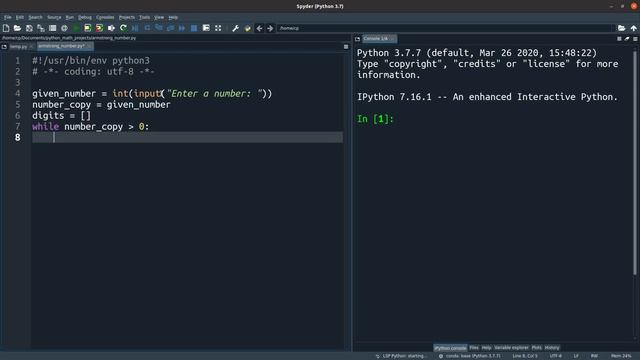Open the Projects menu
The image size is (640, 360).
tap(127, 17)
